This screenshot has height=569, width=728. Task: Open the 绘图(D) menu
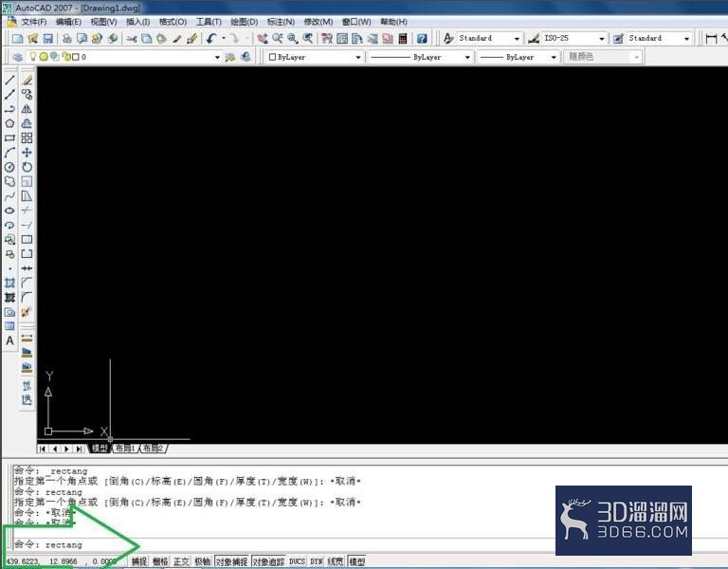point(245,22)
